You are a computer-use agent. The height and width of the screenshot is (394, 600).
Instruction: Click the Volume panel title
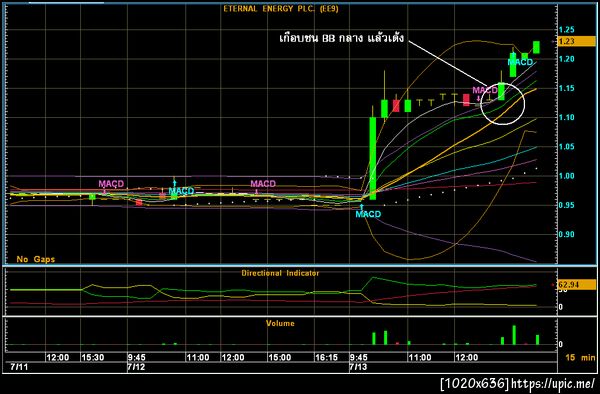point(280,323)
